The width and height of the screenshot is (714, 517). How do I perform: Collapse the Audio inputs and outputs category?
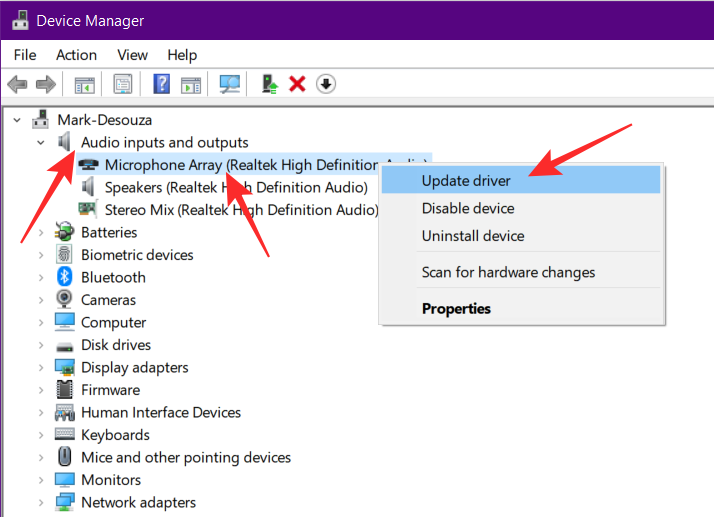tap(41, 142)
